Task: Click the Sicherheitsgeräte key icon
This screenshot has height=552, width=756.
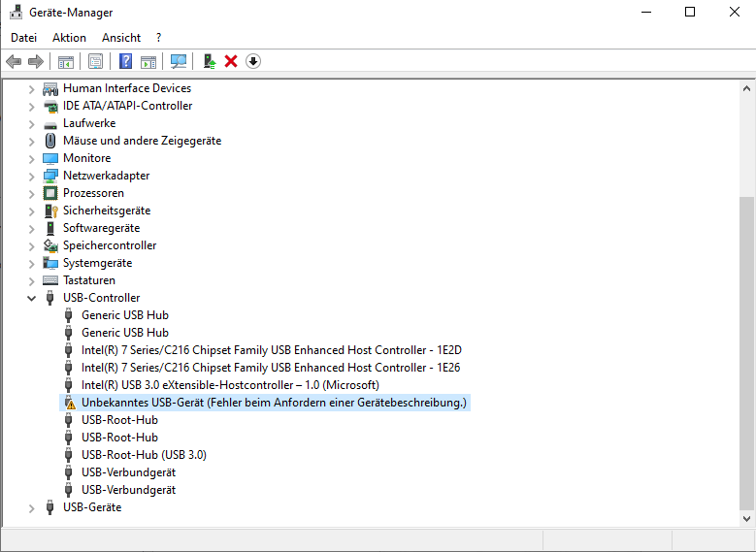Action: (x=50, y=211)
